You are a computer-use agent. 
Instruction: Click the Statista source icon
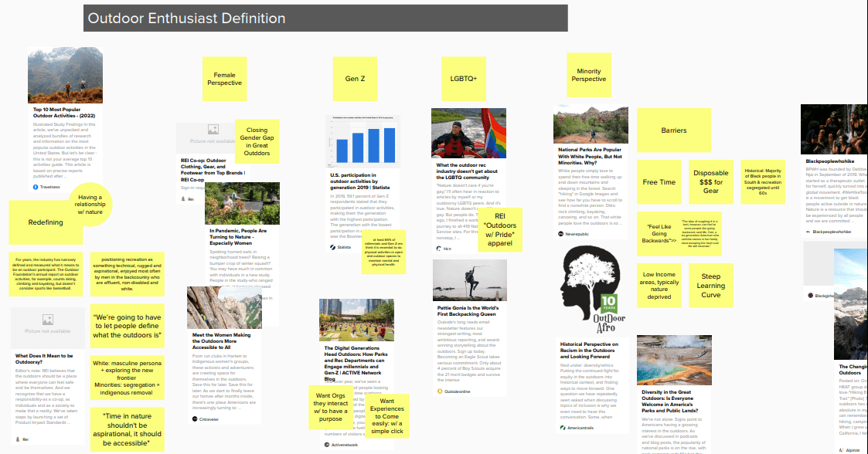332,247
